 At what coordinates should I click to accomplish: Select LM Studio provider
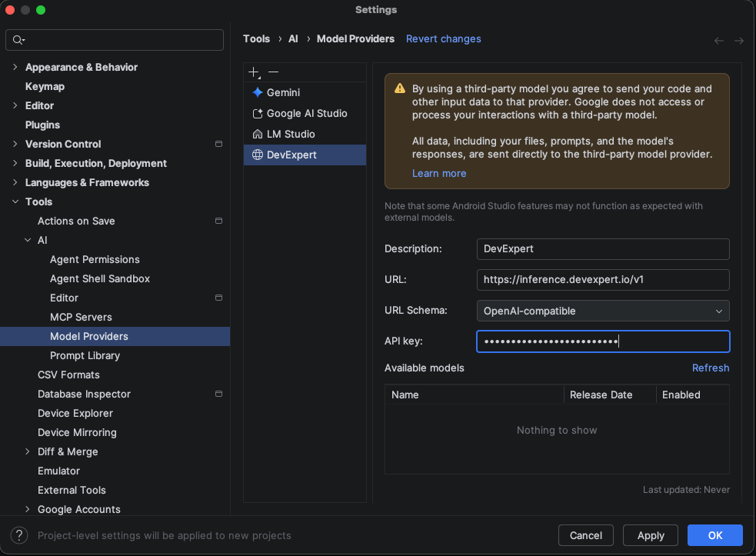305,134
